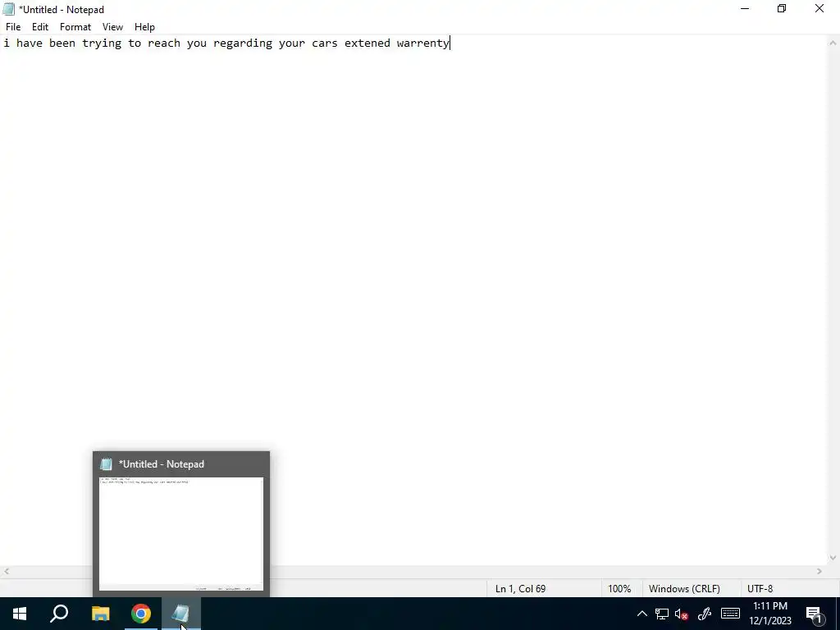Screen dimensions: 840x630
Task: Open the Format menu
Action: pos(75,27)
